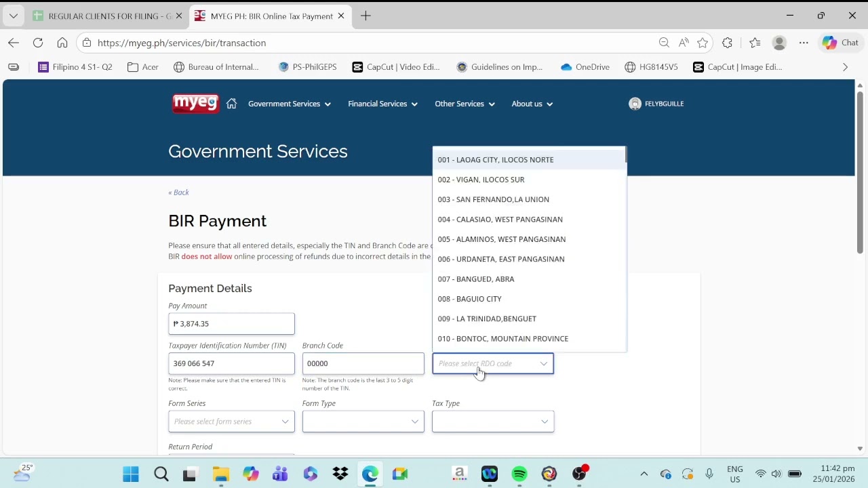Click the Pay Amount field

[231, 324]
